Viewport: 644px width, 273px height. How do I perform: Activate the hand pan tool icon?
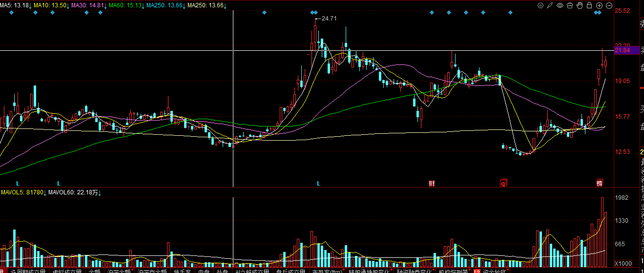[x=580, y=5]
